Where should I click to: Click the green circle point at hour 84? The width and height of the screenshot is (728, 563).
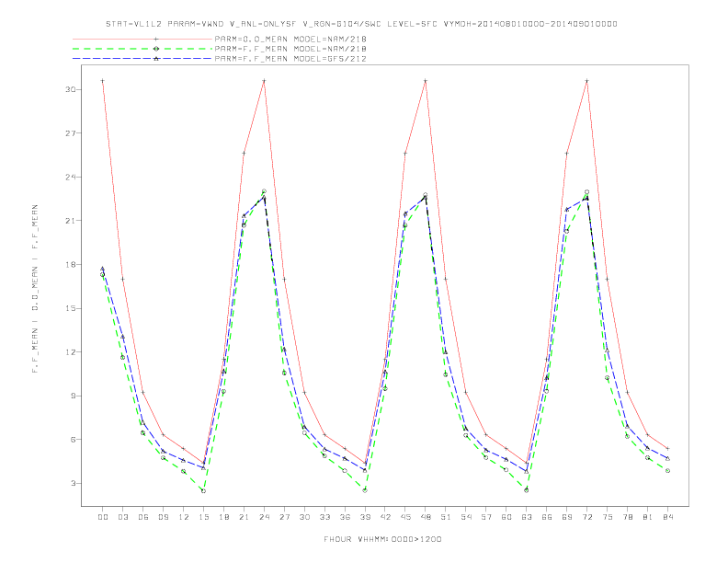(667, 471)
